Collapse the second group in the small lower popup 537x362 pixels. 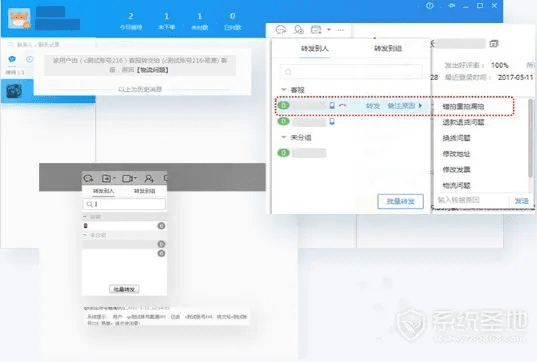[x=85, y=235]
